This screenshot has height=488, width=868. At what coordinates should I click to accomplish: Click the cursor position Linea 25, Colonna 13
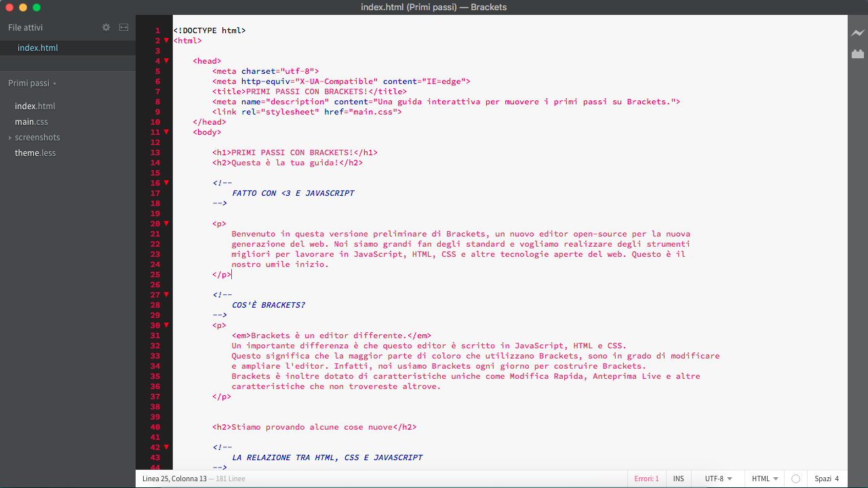tap(174, 479)
